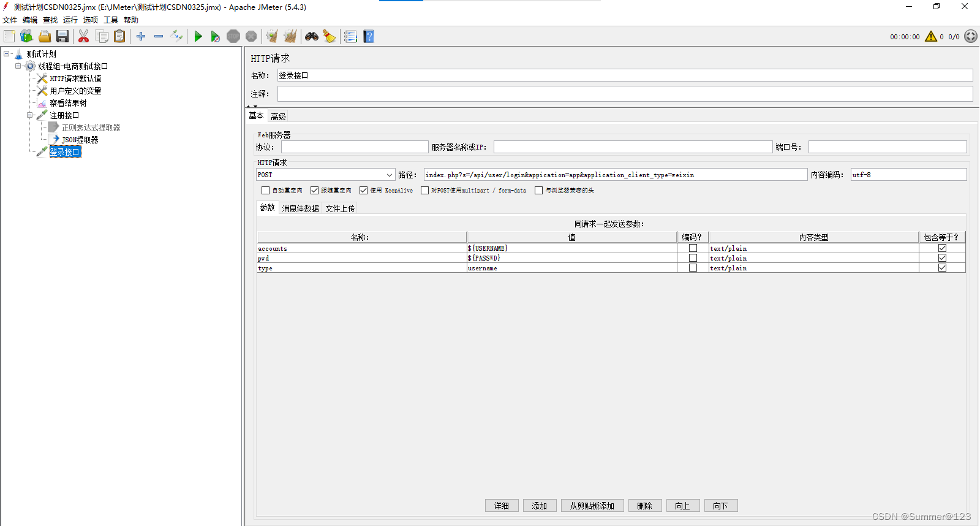Reset search with yellow brush icon

(x=330, y=36)
